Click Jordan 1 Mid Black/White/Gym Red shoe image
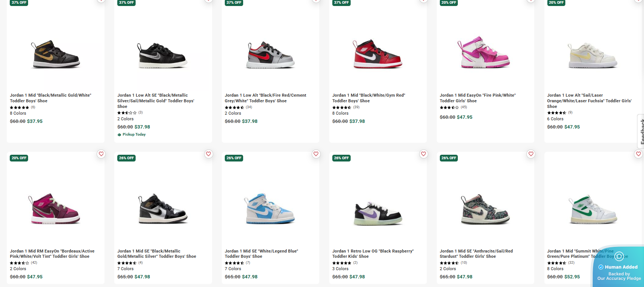Screen dimensions: 644x287 pos(378,54)
